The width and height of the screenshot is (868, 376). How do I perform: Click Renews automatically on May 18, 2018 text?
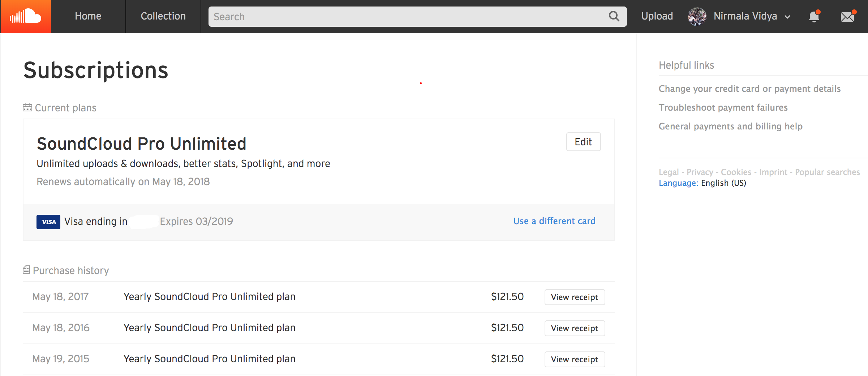(x=123, y=181)
